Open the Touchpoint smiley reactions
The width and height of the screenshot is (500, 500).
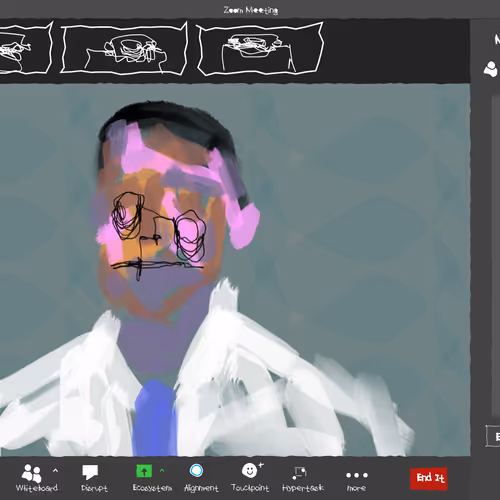click(x=252, y=470)
